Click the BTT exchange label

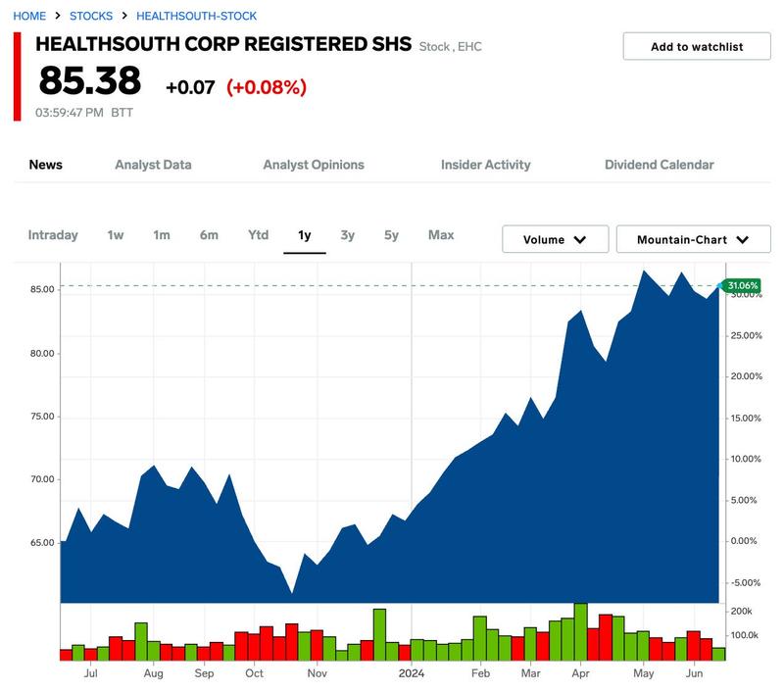point(122,113)
